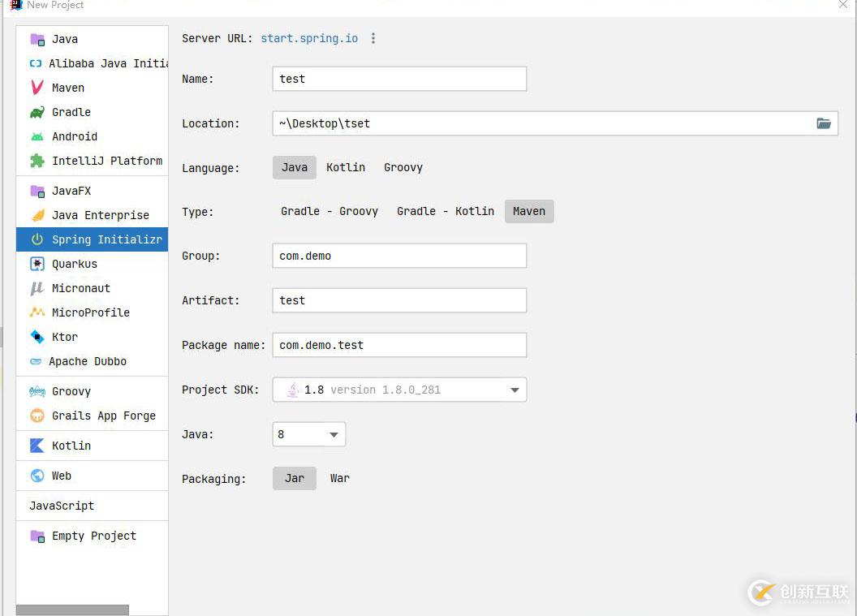The image size is (857, 616).
Task: Click the JavaFX folder icon
Action: coord(37,191)
